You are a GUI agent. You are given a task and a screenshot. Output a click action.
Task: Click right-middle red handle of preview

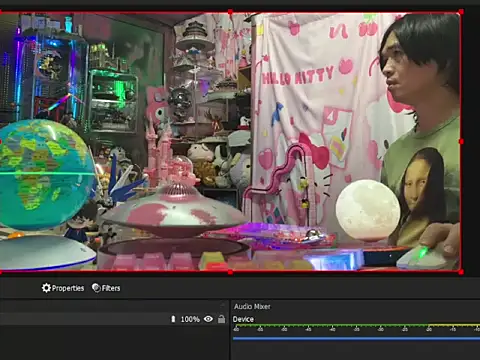461,142
